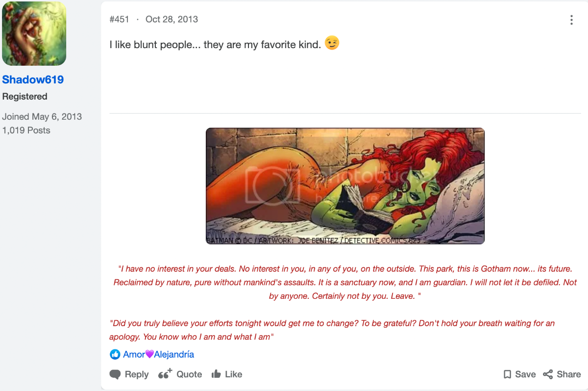Click the Like button label

click(x=234, y=374)
